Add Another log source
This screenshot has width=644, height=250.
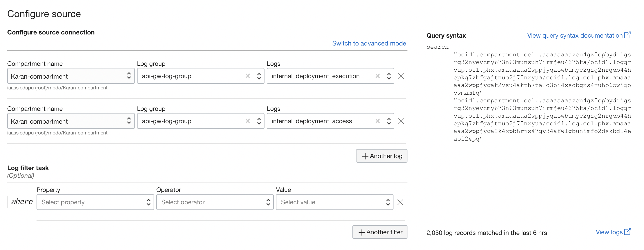click(382, 156)
